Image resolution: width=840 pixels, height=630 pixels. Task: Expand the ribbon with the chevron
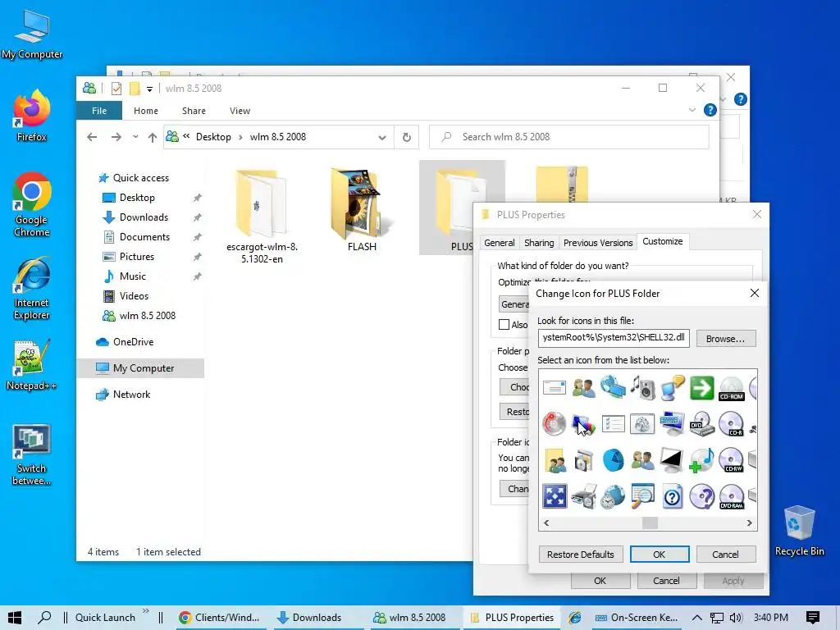tap(692, 111)
